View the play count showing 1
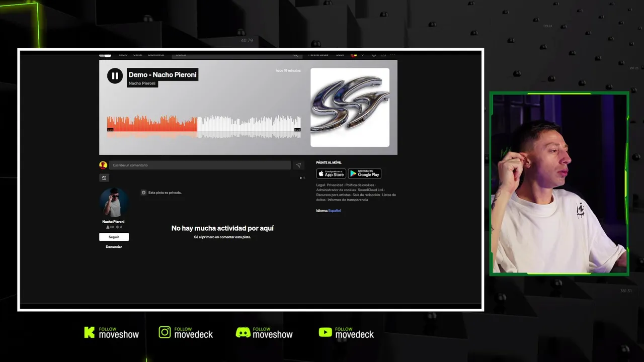 tap(302, 177)
